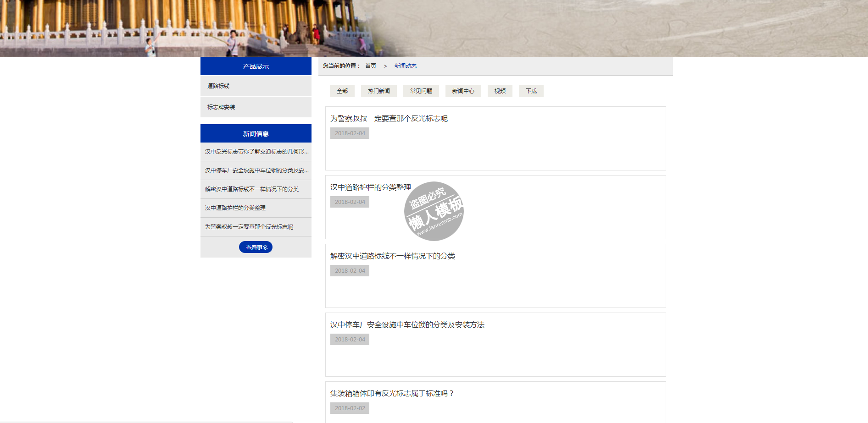Open main article 为警察叔叔一定要查那个反光标志呢
Screen dimensions: 868x423
(x=389, y=119)
